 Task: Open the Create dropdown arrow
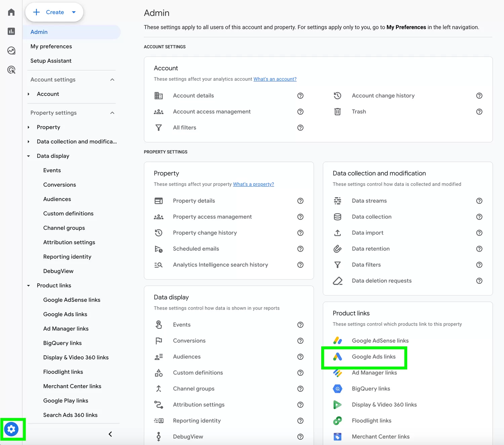click(x=74, y=12)
